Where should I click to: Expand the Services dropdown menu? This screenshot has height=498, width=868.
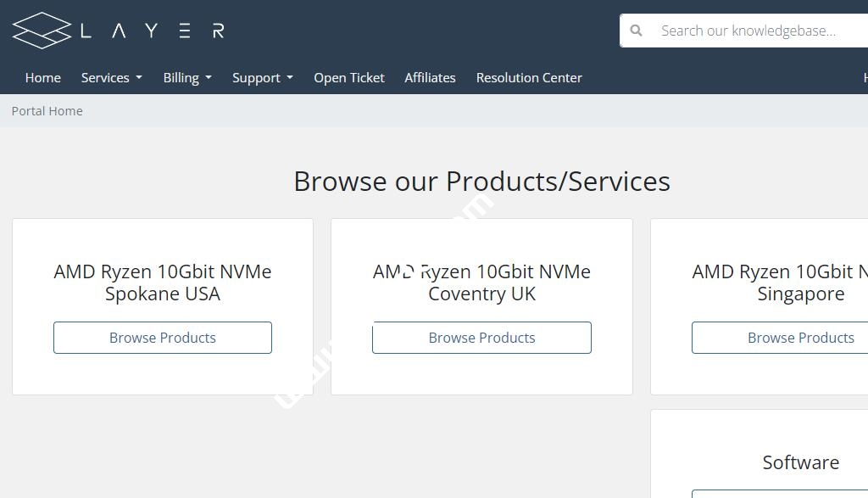pyautogui.click(x=111, y=77)
